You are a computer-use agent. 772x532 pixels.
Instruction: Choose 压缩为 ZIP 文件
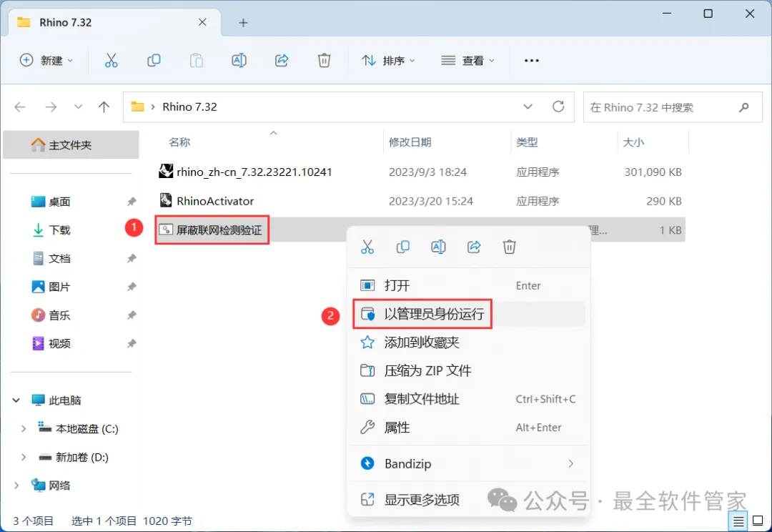(468, 370)
